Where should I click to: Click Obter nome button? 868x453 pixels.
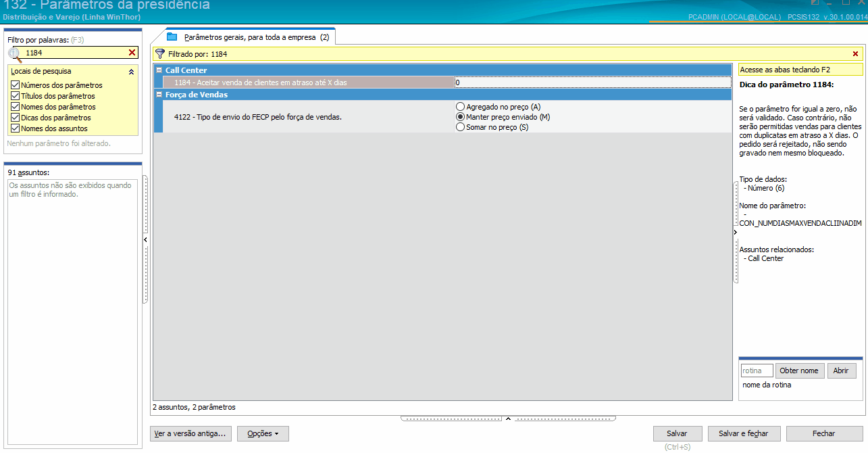click(x=799, y=371)
